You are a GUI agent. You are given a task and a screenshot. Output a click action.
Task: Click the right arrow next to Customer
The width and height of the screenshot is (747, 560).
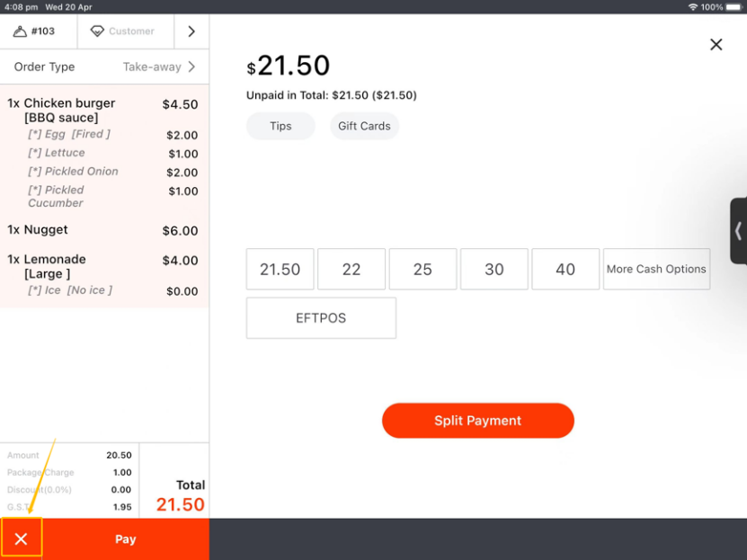[191, 31]
